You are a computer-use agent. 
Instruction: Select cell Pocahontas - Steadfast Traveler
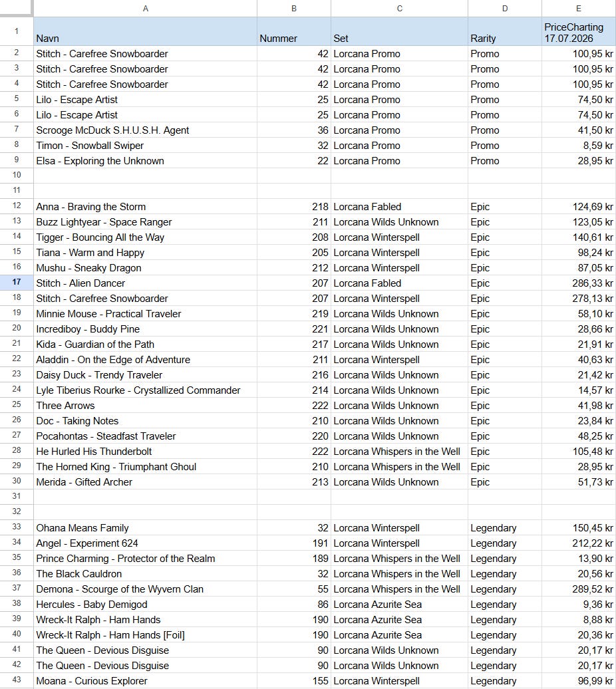coord(146,436)
